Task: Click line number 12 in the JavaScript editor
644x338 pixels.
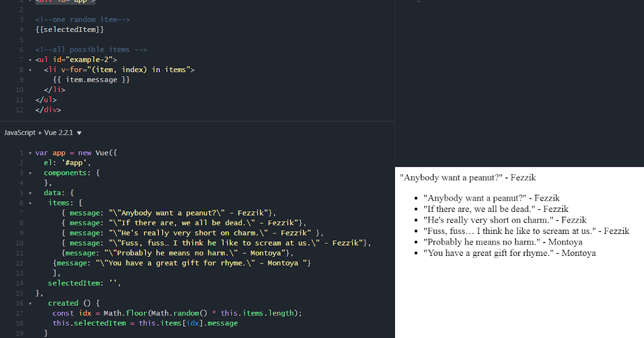Action: 19,262
